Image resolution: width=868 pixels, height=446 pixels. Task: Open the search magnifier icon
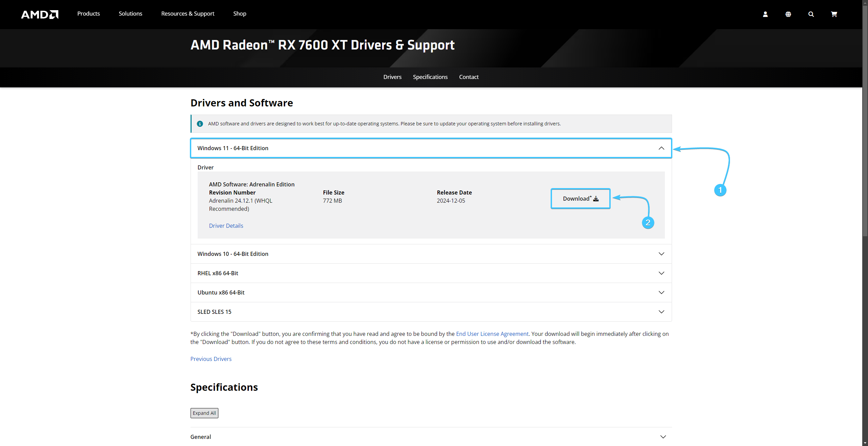(x=811, y=14)
